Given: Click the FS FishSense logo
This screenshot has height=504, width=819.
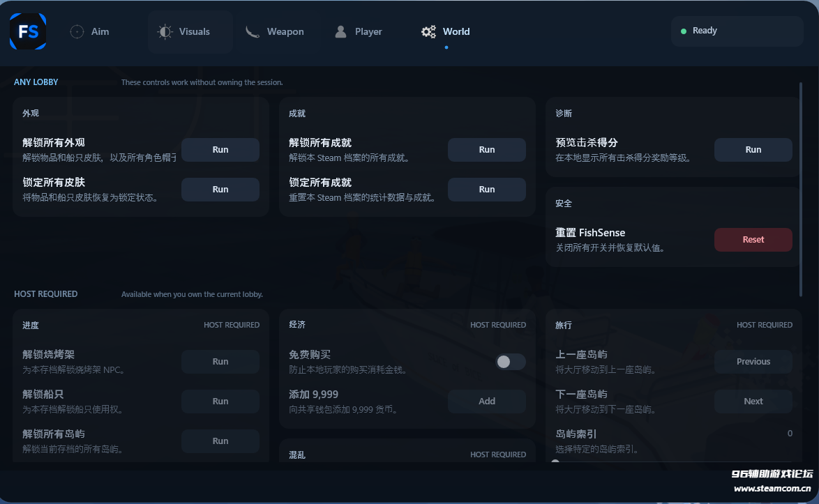Looking at the screenshot, I should pos(28,31).
